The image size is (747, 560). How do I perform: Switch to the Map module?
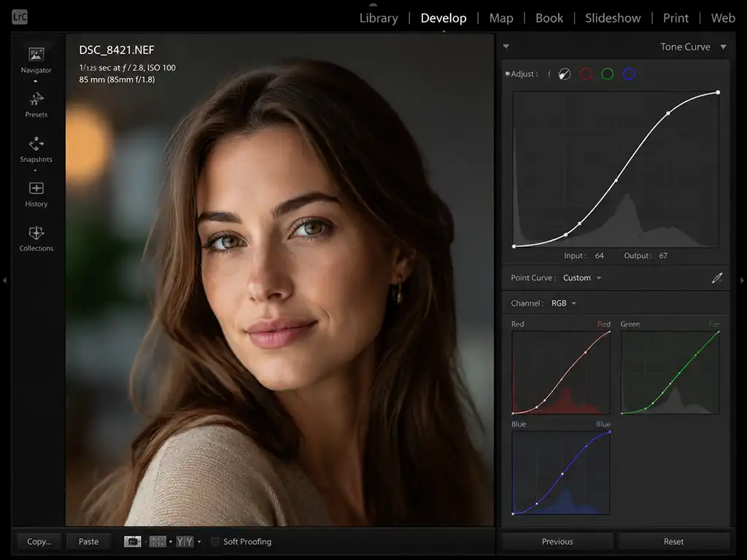[501, 18]
